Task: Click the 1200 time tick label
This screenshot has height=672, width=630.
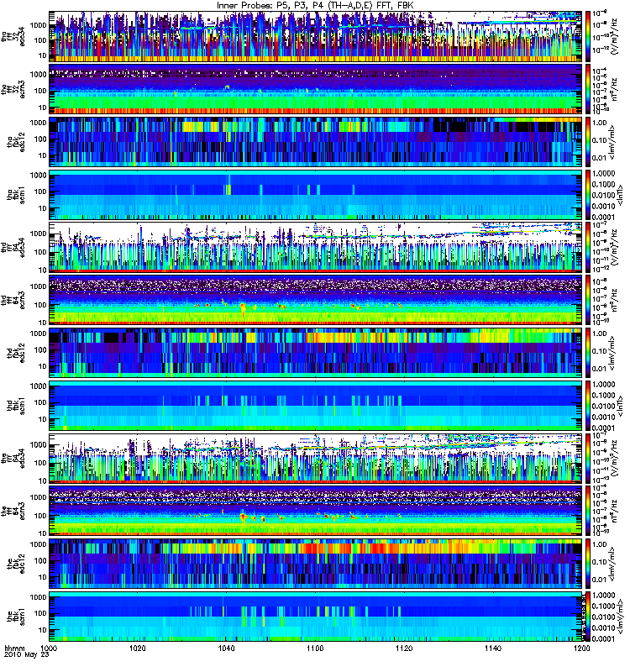Action: (x=581, y=648)
